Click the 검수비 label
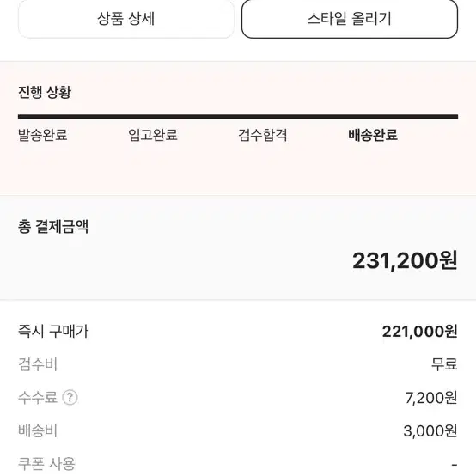Image resolution: width=476 pixels, height=476 pixels. [x=38, y=364]
